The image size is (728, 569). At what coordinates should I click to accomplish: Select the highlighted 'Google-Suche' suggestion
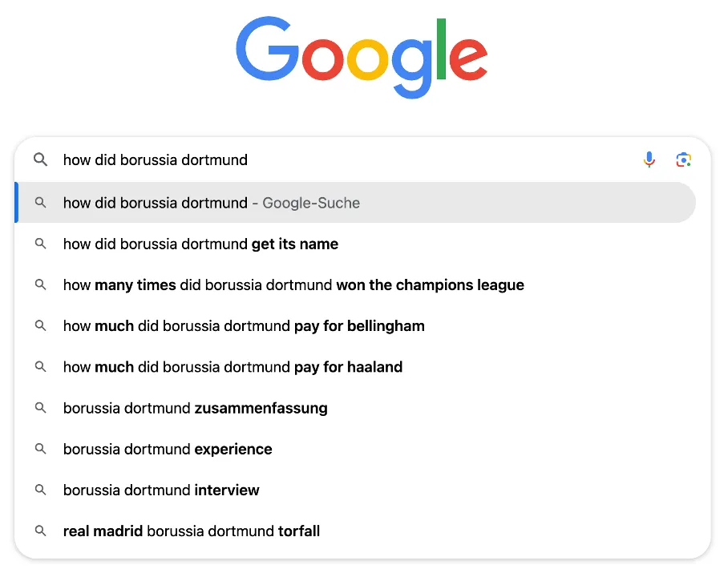[212, 203]
